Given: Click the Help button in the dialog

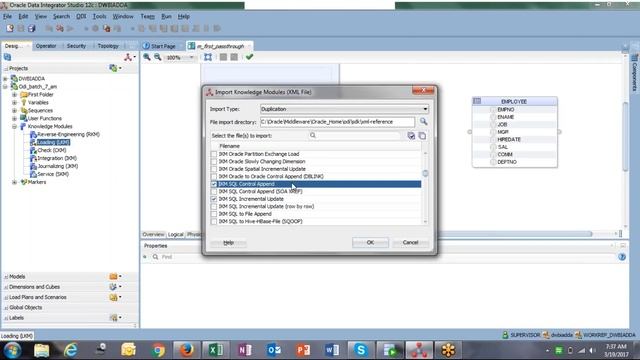Looking at the screenshot, I should click(x=229, y=242).
